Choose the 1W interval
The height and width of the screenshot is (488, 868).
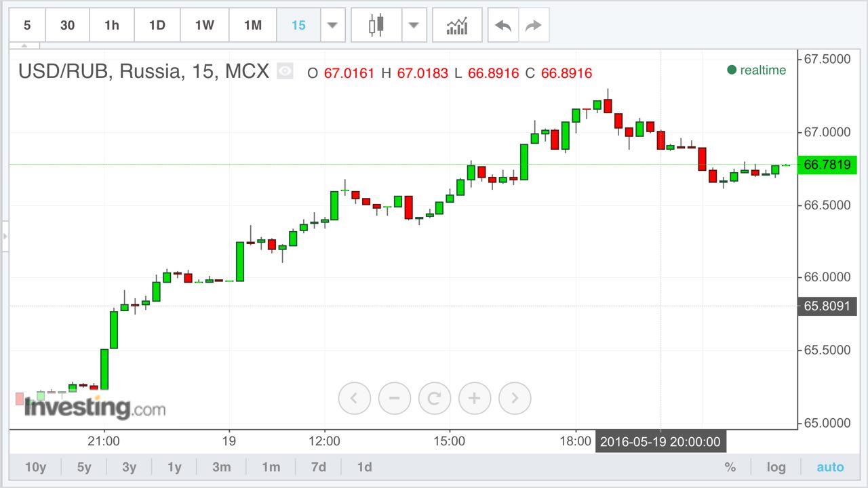[x=205, y=25]
